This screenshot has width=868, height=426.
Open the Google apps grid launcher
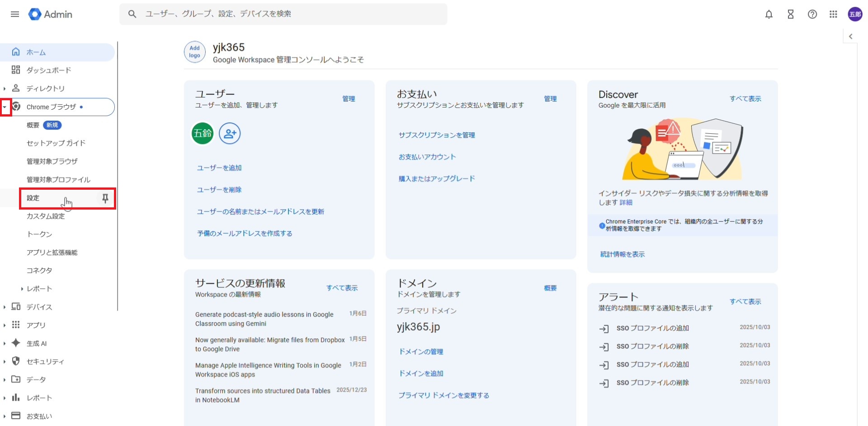pyautogui.click(x=833, y=14)
